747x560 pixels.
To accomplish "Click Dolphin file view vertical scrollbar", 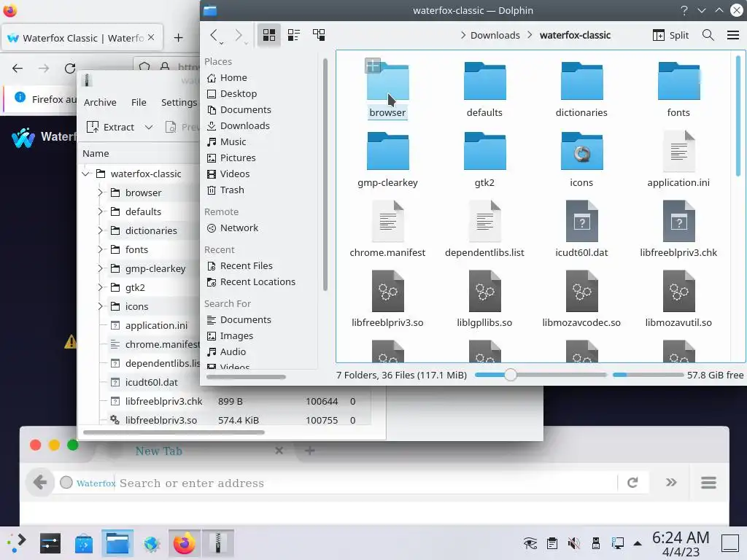I will coord(738,116).
